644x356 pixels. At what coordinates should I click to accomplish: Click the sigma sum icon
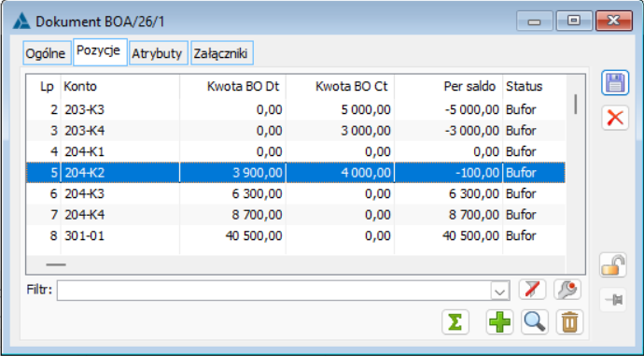(x=455, y=321)
